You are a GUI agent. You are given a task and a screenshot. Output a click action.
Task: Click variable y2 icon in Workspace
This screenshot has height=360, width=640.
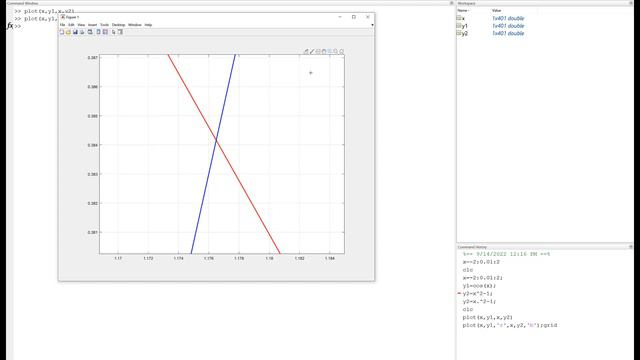(459, 33)
